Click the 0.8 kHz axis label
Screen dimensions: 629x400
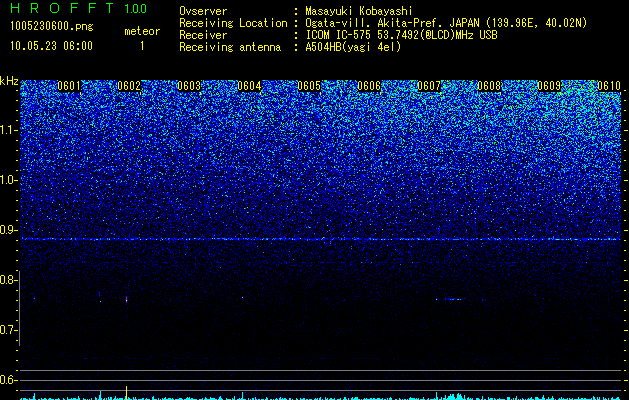pyautogui.click(x=9, y=280)
